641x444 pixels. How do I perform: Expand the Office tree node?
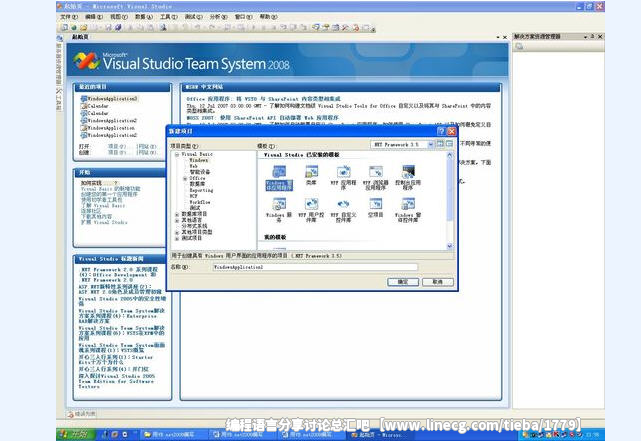(x=185, y=179)
